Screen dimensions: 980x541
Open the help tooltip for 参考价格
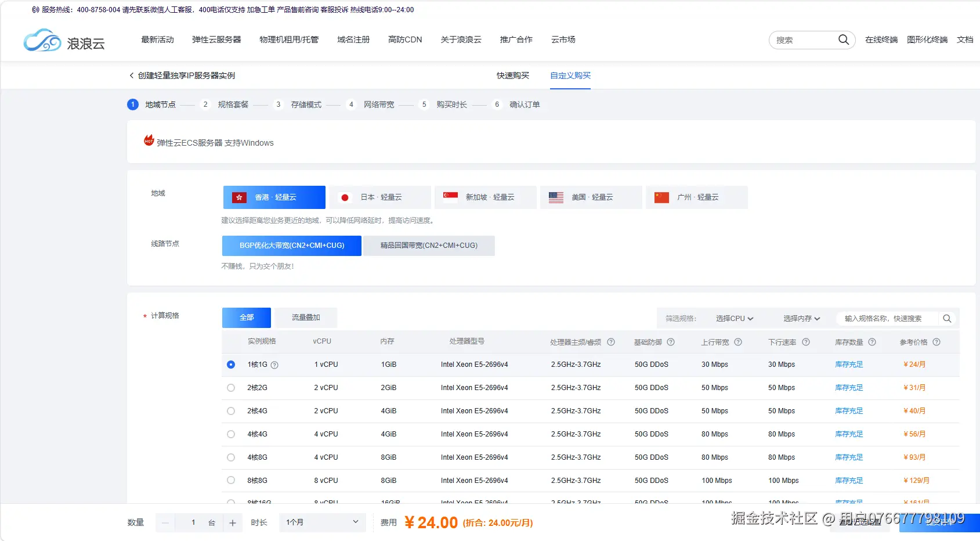click(x=936, y=342)
